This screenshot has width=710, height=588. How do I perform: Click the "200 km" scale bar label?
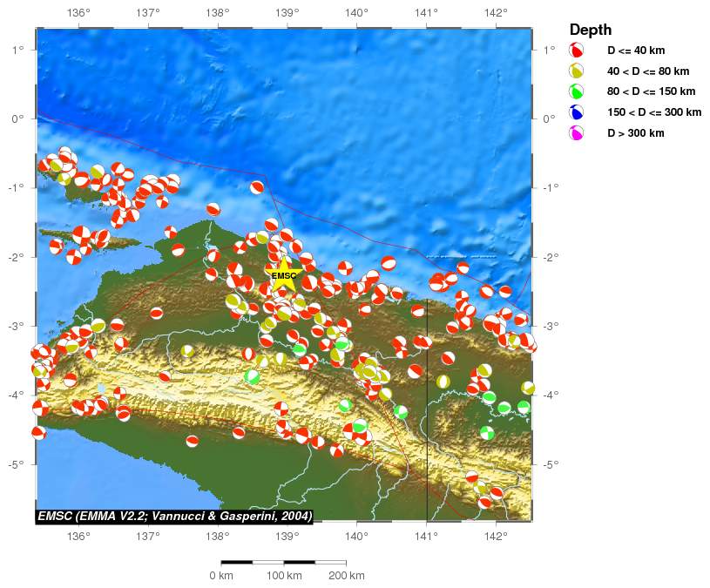(x=346, y=576)
